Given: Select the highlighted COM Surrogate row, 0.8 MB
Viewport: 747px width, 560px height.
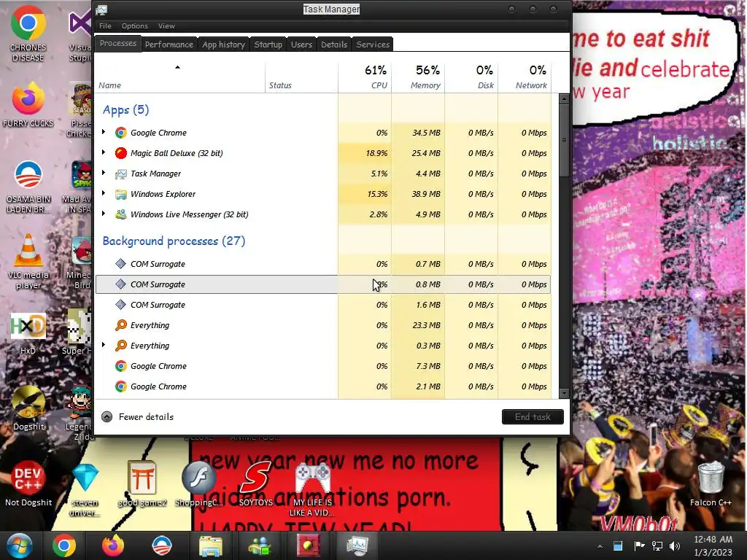Looking at the screenshot, I should pos(323,284).
